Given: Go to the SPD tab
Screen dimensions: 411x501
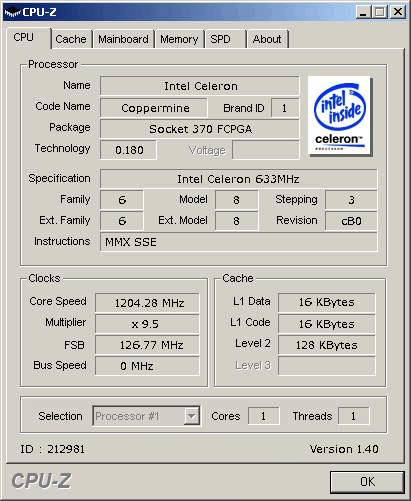Looking at the screenshot, I should click(225, 39).
